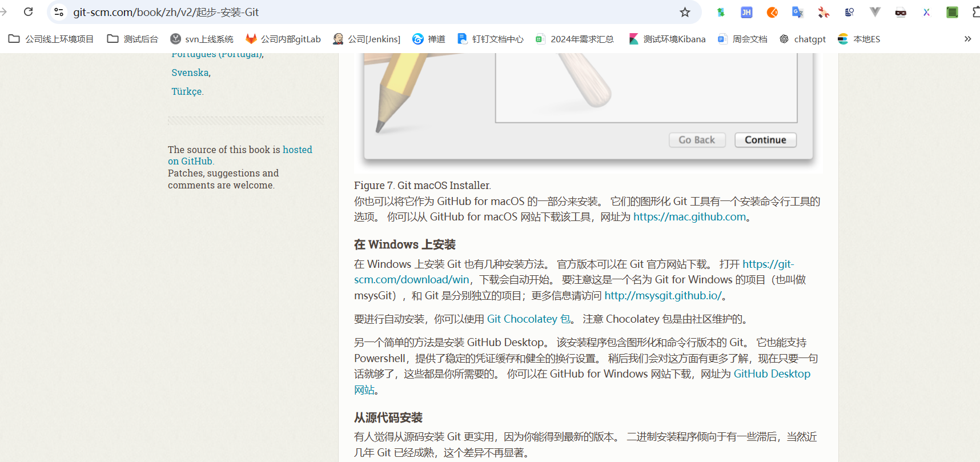The image size is (980, 462).
Task: Open the 测试后台 bookmark folder
Action: 132,39
